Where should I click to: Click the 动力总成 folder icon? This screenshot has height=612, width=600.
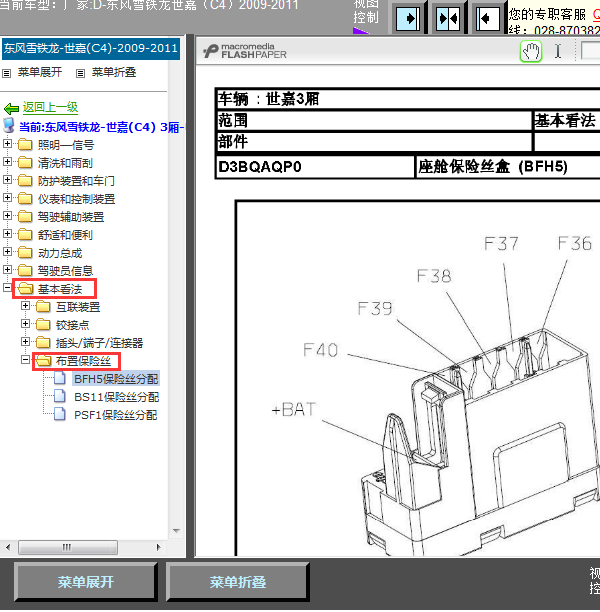tap(25, 253)
